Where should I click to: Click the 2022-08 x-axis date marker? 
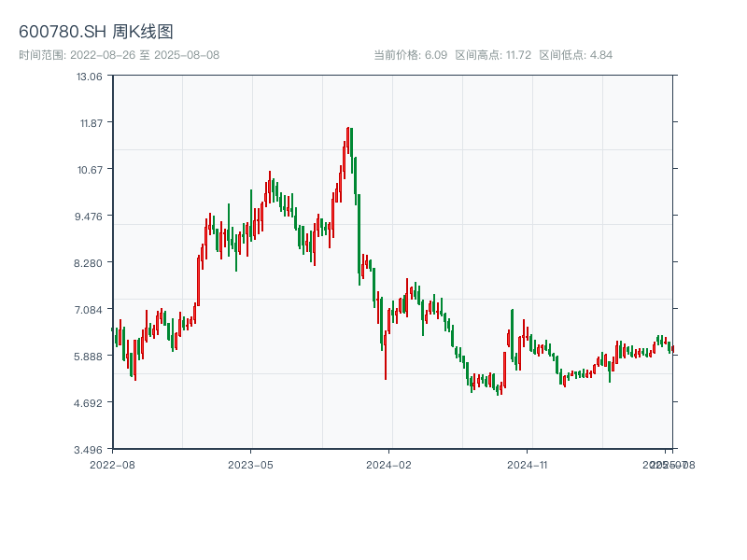pos(112,464)
